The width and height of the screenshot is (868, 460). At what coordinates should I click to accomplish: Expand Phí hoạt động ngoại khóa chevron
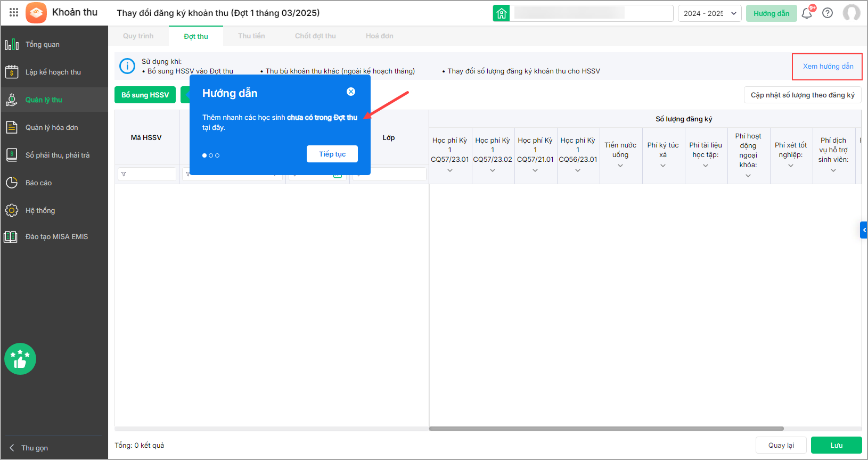(x=748, y=176)
